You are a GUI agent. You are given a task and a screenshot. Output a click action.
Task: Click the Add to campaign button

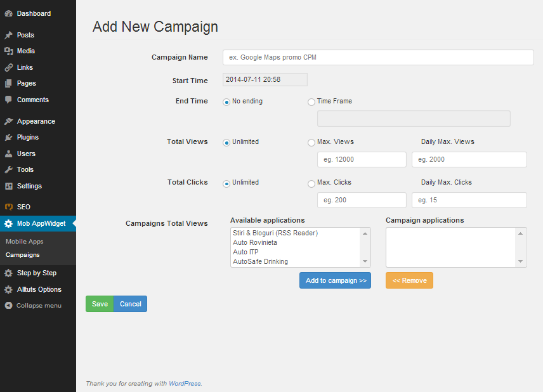pos(335,280)
